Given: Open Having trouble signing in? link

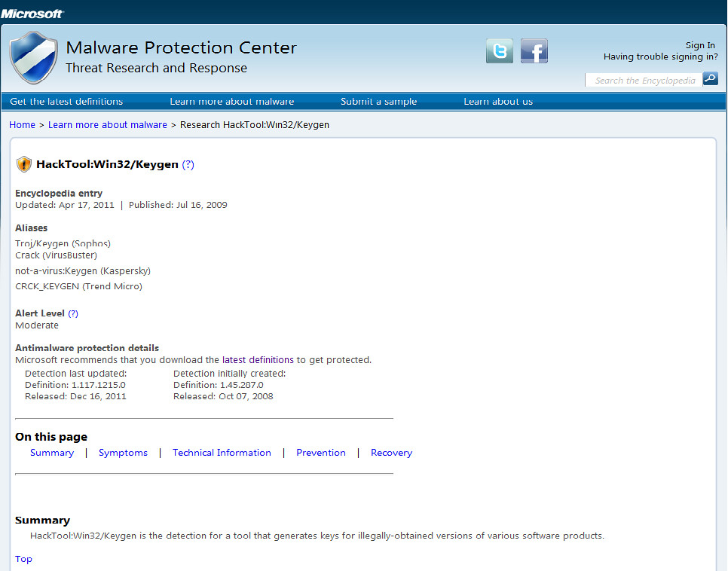Looking at the screenshot, I should pyautogui.click(x=660, y=56).
